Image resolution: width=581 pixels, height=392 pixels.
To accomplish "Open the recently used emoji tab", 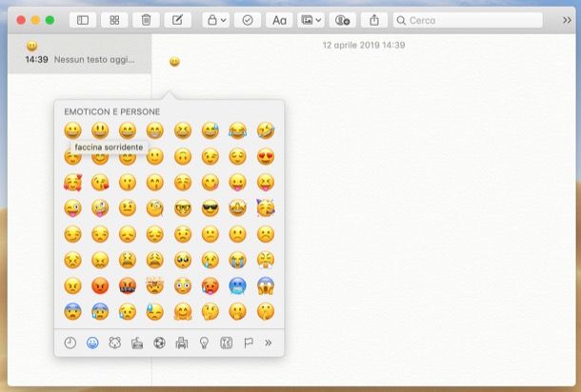I will (x=70, y=343).
